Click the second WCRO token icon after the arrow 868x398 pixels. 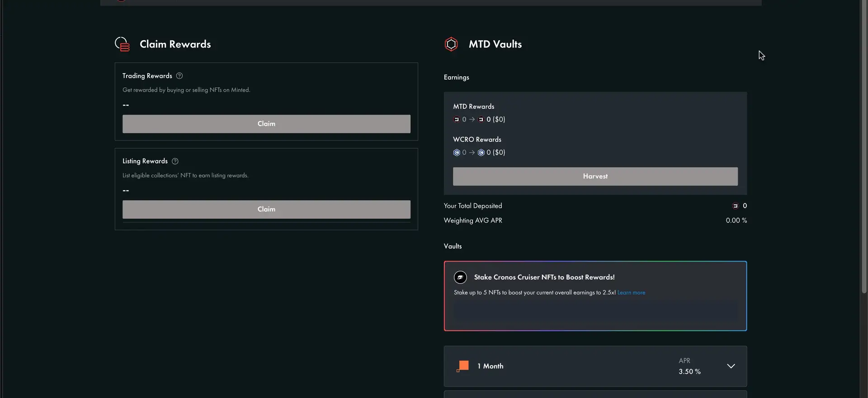point(481,153)
